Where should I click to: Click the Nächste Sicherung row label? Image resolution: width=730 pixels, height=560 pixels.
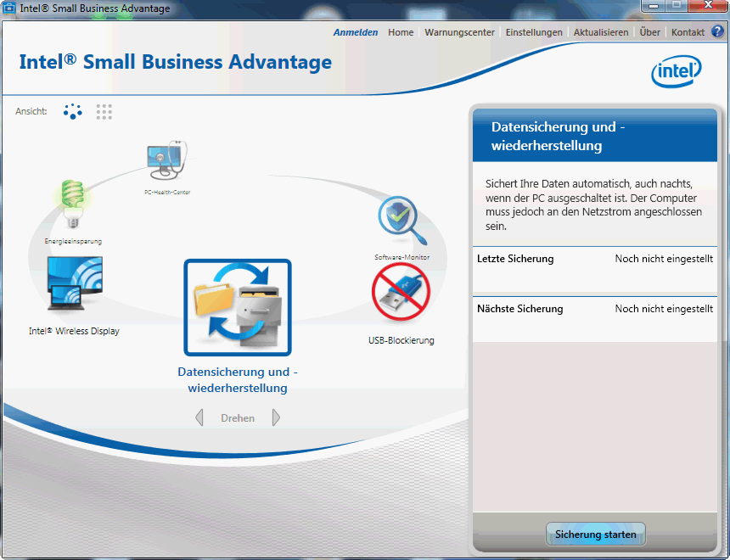pyautogui.click(x=520, y=309)
